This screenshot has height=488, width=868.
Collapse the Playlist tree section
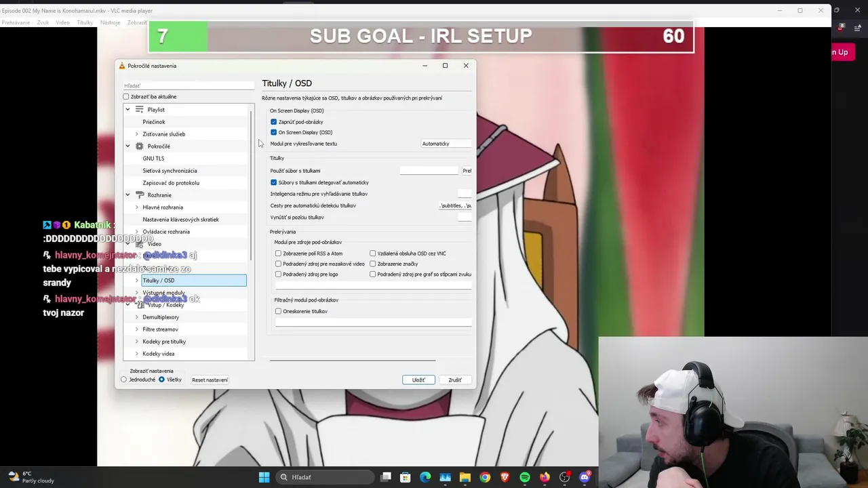pos(127,109)
